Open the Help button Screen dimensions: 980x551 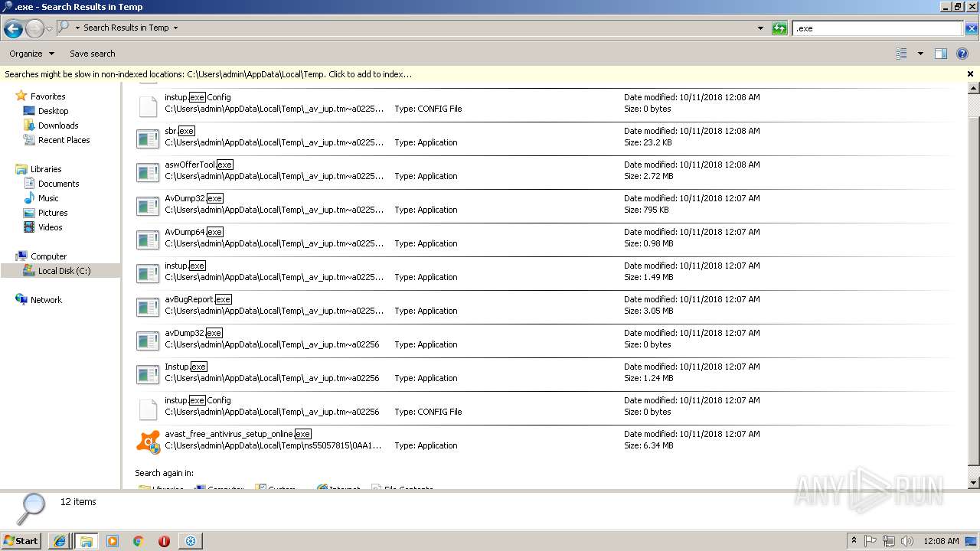tap(962, 54)
